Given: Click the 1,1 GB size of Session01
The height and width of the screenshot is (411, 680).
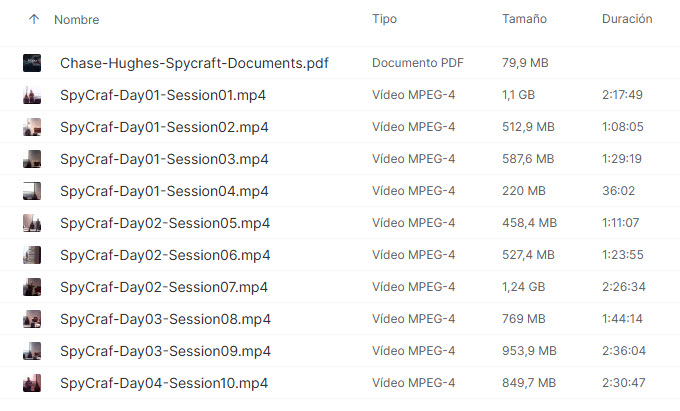Looking at the screenshot, I should 518,95.
